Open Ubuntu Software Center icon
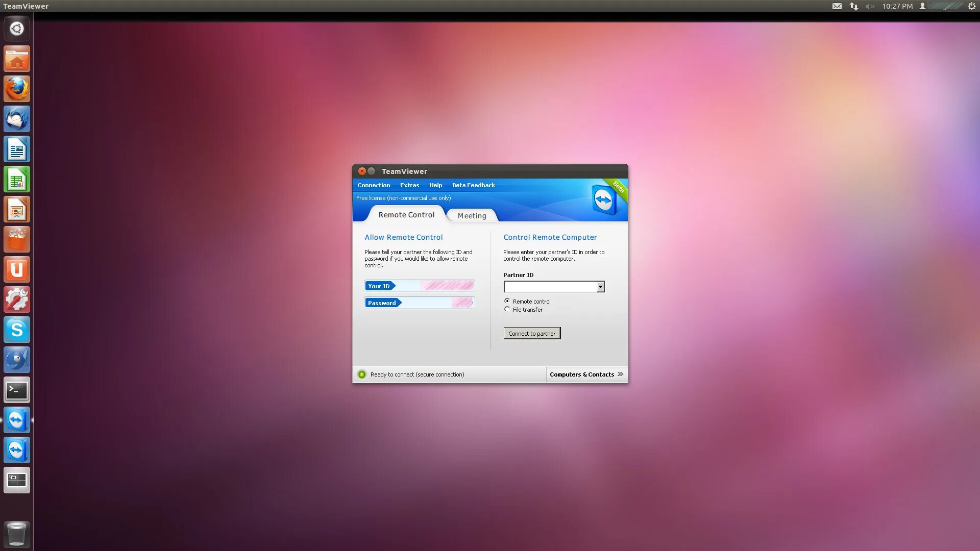Viewport: 980px width, 551px height. 17,239
